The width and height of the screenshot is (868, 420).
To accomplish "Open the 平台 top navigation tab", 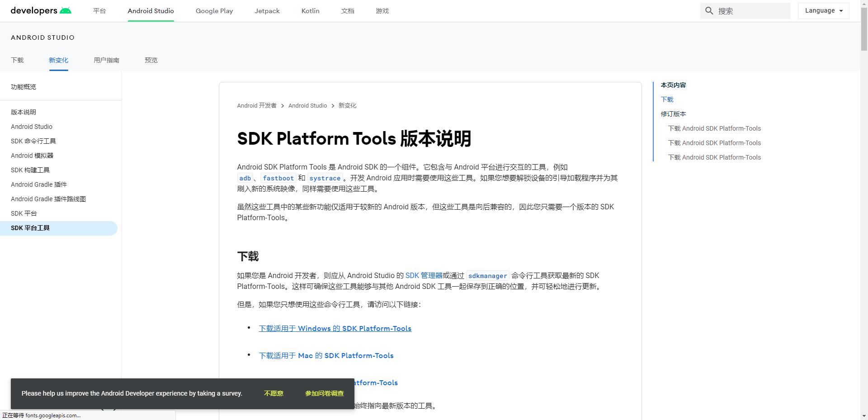I will 99,11.
